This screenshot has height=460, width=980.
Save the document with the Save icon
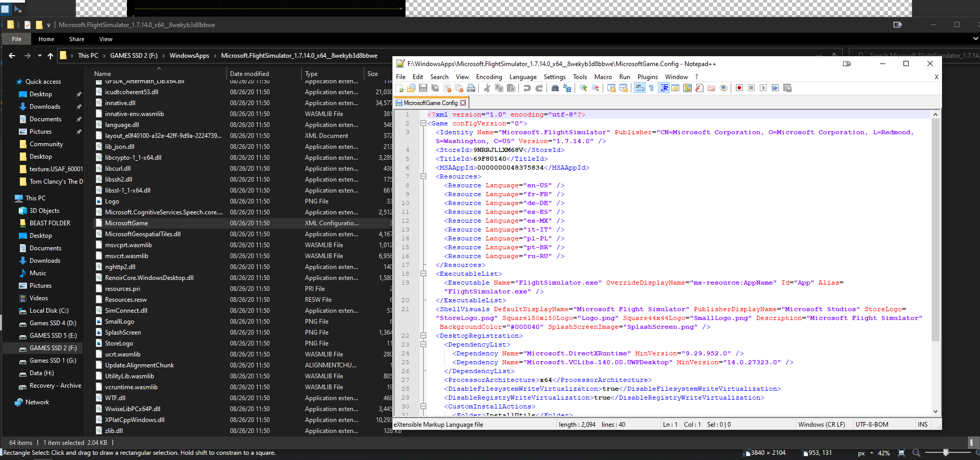click(x=423, y=88)
